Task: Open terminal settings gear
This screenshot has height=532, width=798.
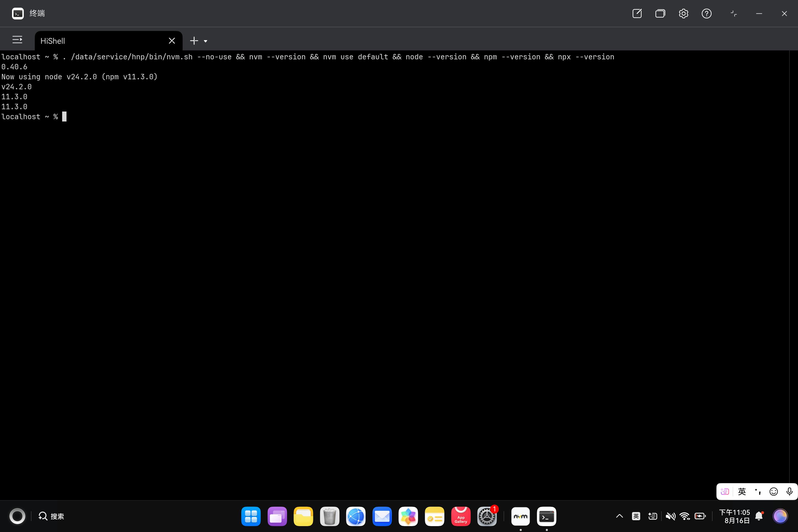Action: point(683,14)
